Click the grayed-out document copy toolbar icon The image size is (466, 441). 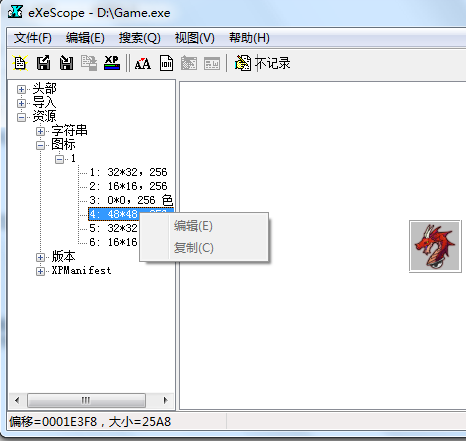(89, 63)
